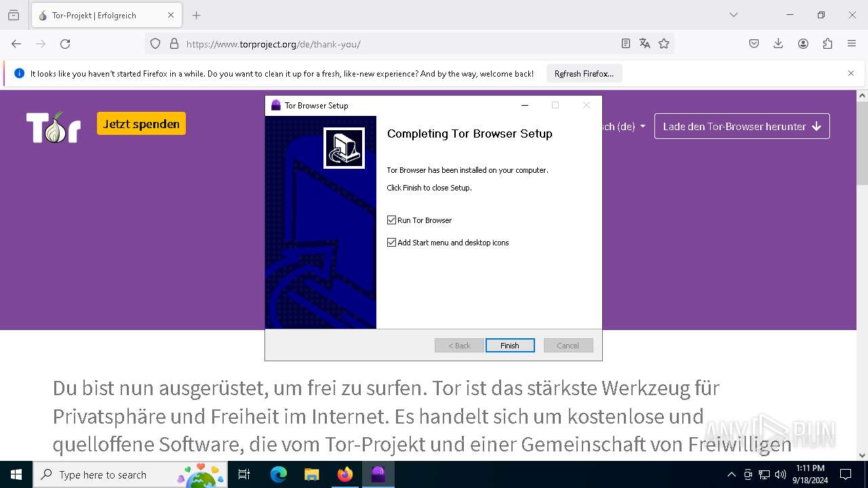Expand the list all tabs dropdown

(734, 15)
